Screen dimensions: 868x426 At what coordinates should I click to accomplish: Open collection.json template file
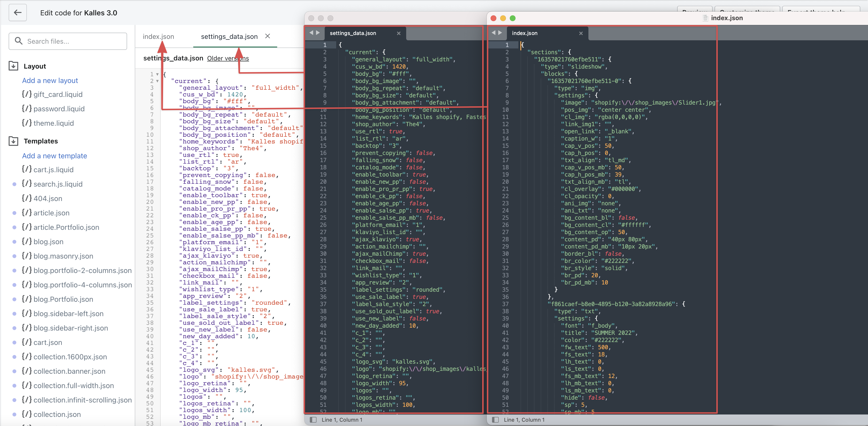pyautogui.click(x=57, y=414)
